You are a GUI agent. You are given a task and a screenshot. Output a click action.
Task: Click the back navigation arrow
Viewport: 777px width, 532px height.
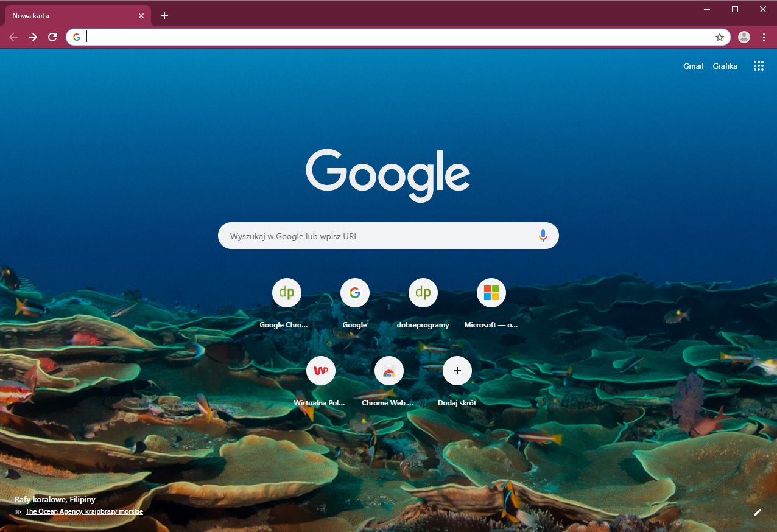pyautogui.click(x=13, y=37)
